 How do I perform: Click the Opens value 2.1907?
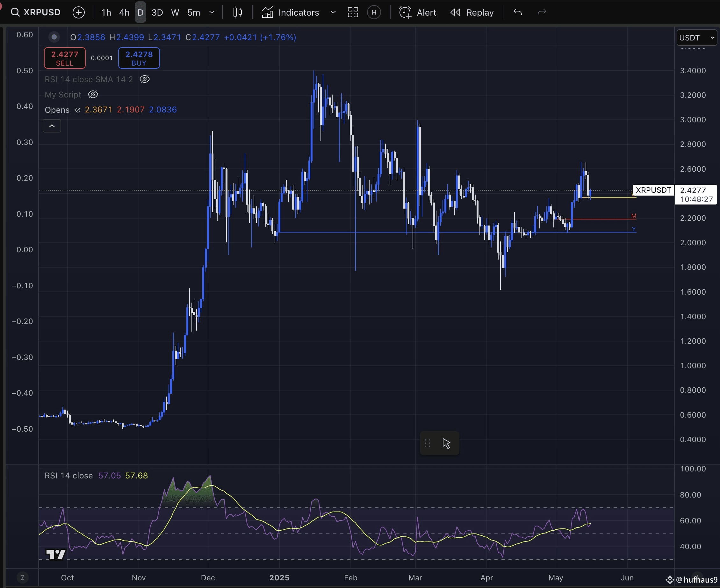[x=130, y=110]
